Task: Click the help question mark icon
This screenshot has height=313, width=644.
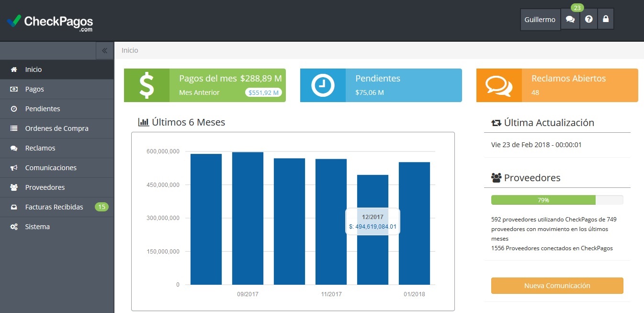Action: coord(588,20)
